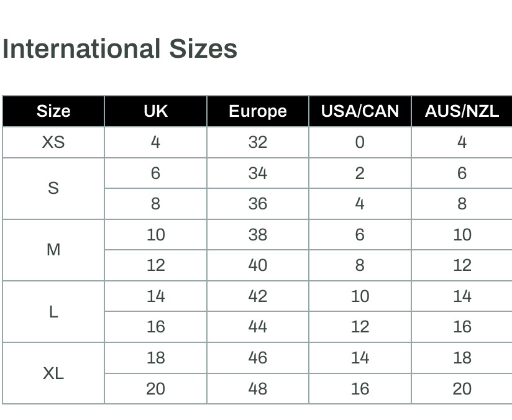512x420 pixels.
Task: Select the L size row label
Action: [x=53, y=311]
